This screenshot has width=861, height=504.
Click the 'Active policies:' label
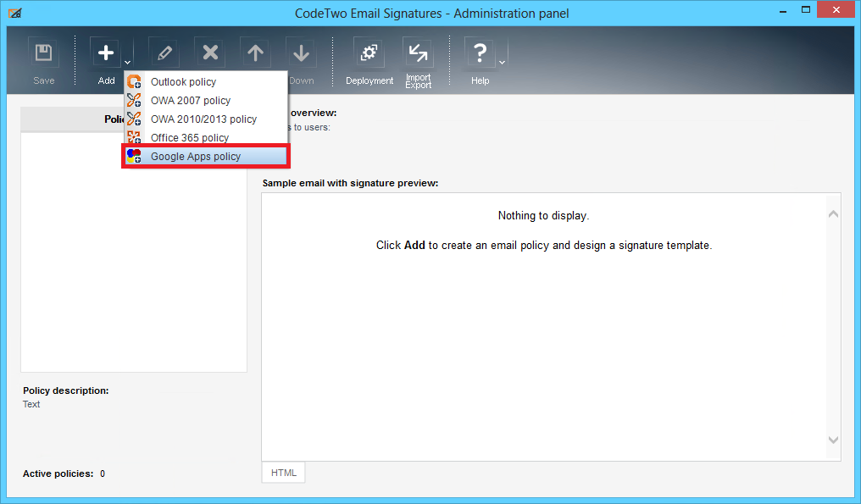coord(58,474)
